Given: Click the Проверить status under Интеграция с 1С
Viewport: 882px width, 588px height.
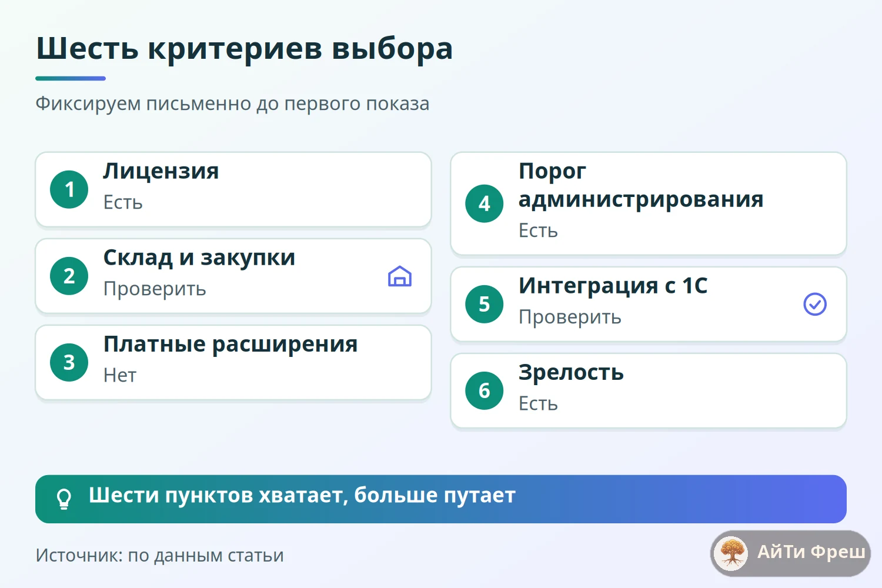Looking at the screenshot, I should pyautogui.click(x=570, y=317).
